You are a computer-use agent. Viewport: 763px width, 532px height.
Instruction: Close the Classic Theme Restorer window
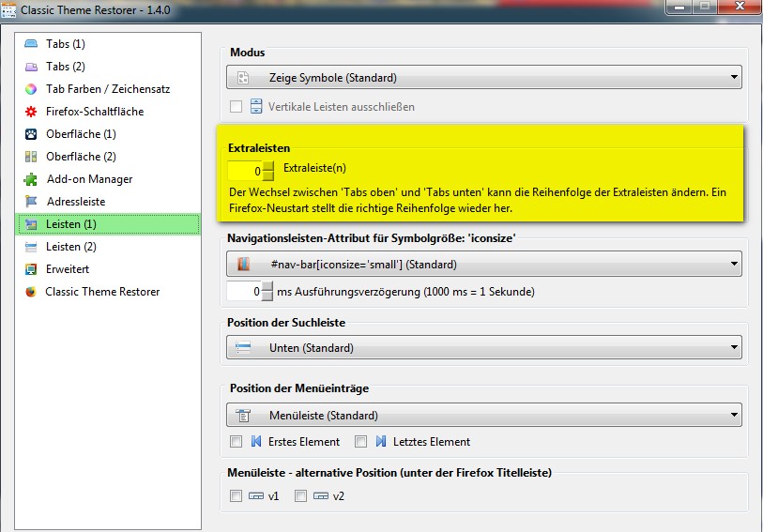(x=740, y=8)
